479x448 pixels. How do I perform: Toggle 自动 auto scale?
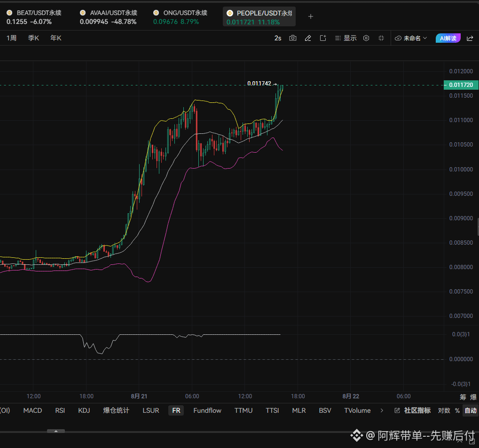pos(471,410)
